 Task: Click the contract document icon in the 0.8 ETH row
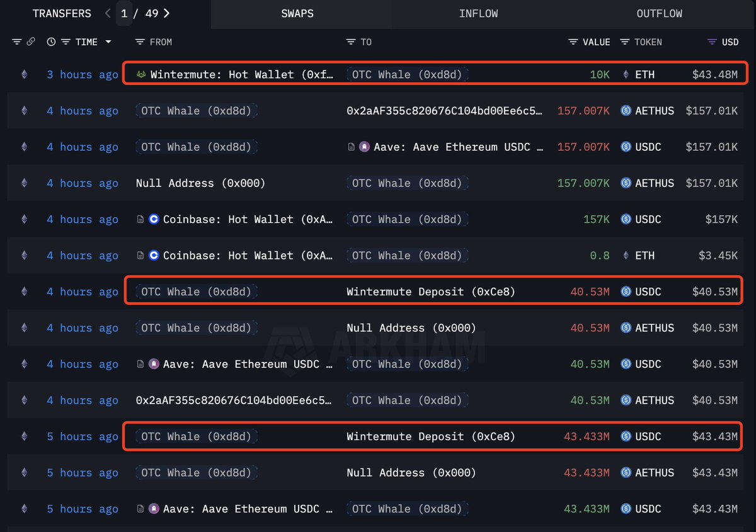pyautogui.click(x=140, y=256)
